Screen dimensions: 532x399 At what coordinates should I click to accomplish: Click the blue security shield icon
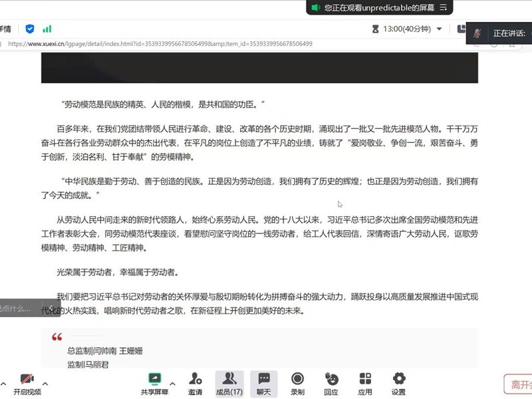click(x=30, y=29)
